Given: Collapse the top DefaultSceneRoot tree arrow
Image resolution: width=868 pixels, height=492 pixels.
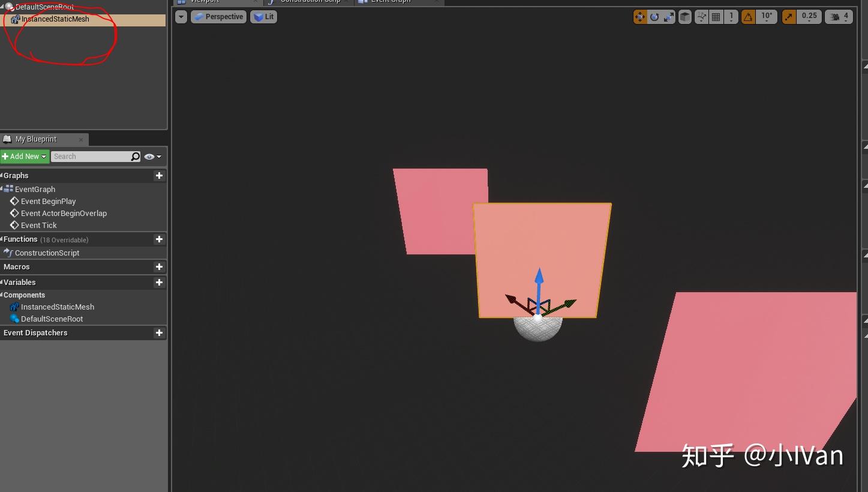Looking at the screenshot, I should click(x=2, y=7).
